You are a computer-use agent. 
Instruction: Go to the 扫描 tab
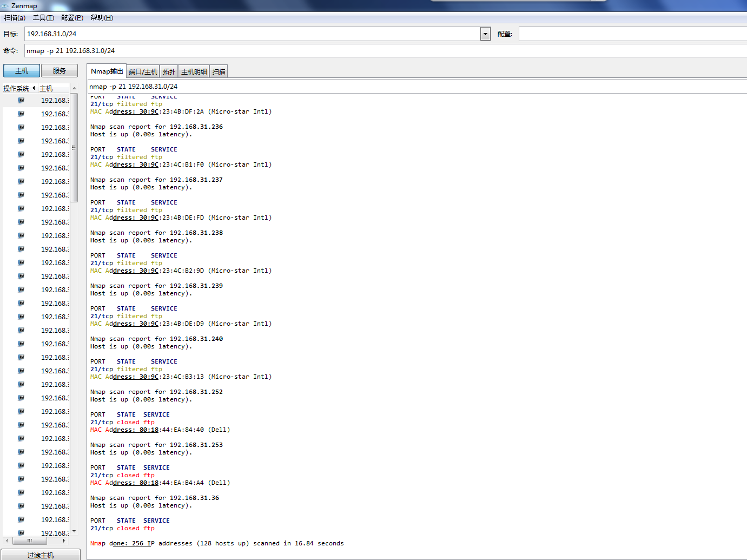(219, 71)
